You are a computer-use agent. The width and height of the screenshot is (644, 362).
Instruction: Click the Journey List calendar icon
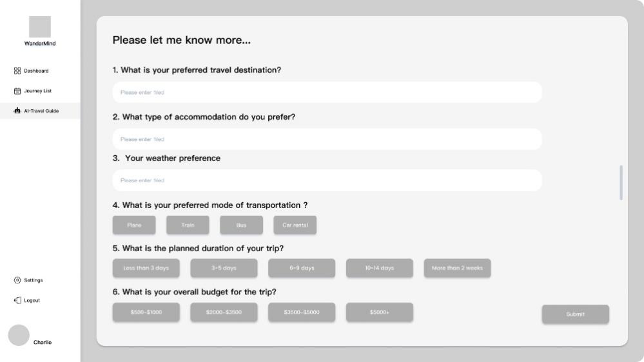17,91
